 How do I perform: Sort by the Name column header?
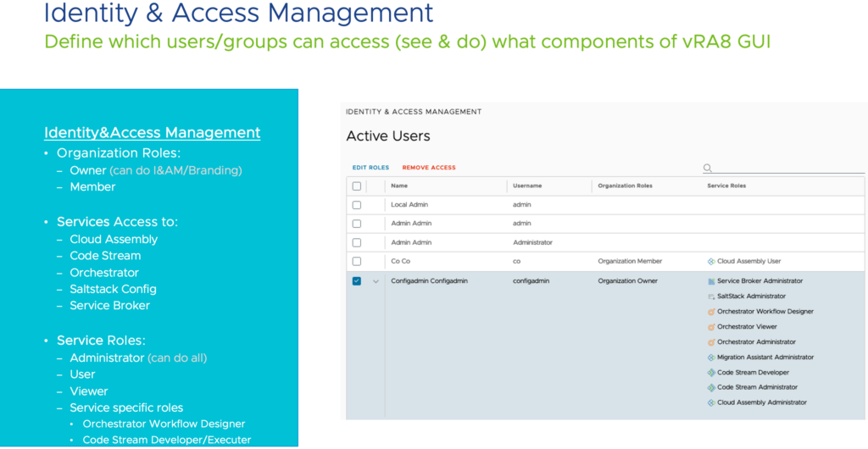[x=399, y=186]
